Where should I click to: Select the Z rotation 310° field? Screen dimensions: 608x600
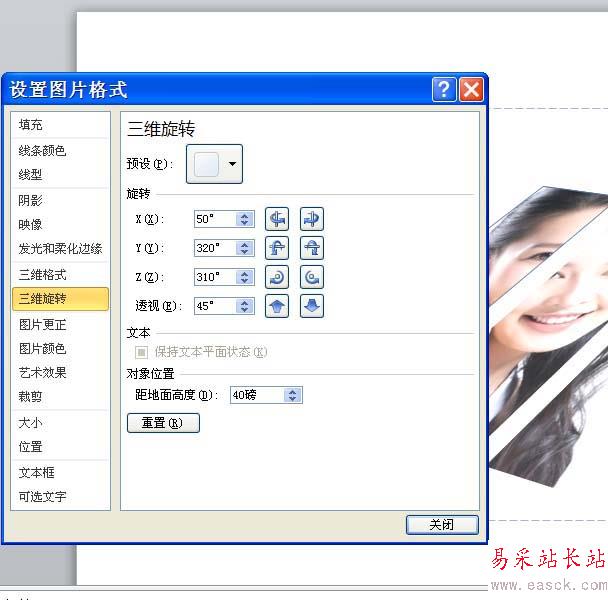pos(215,277)
